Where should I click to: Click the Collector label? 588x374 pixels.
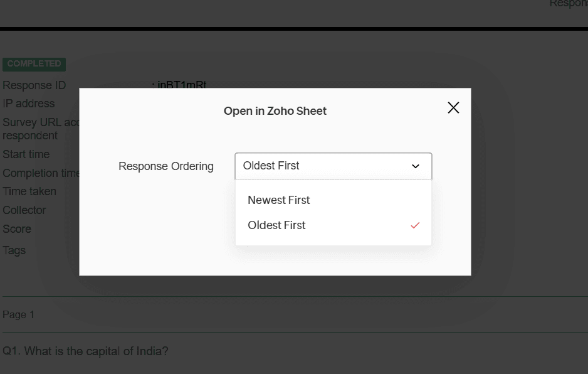24,210
